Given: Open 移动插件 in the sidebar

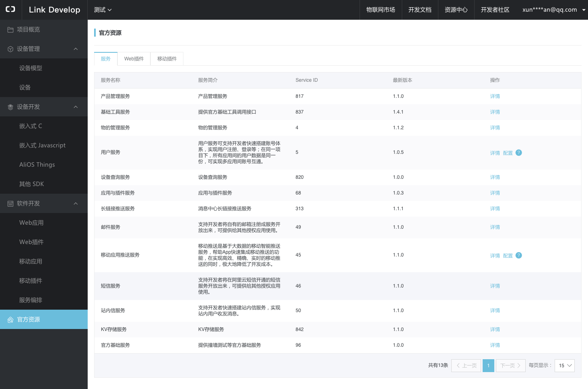Looking at the screenshot, I should click(44, 281).
